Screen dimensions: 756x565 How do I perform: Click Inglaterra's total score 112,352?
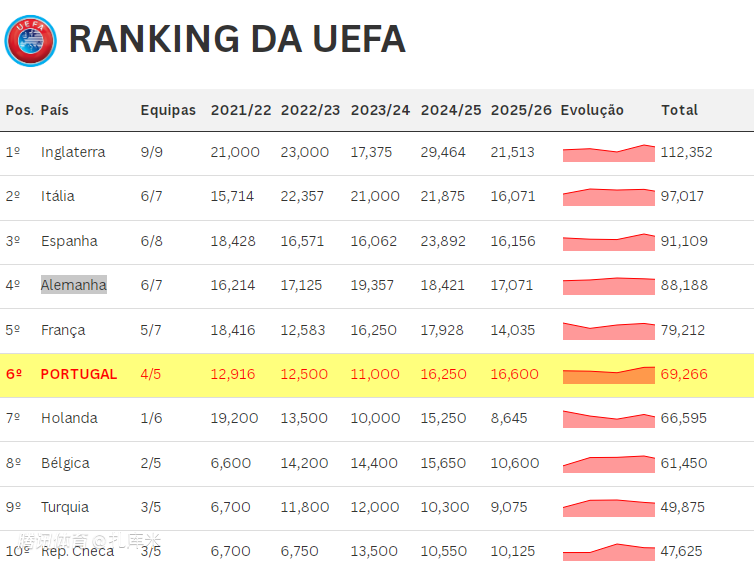[x=686, y=153]
